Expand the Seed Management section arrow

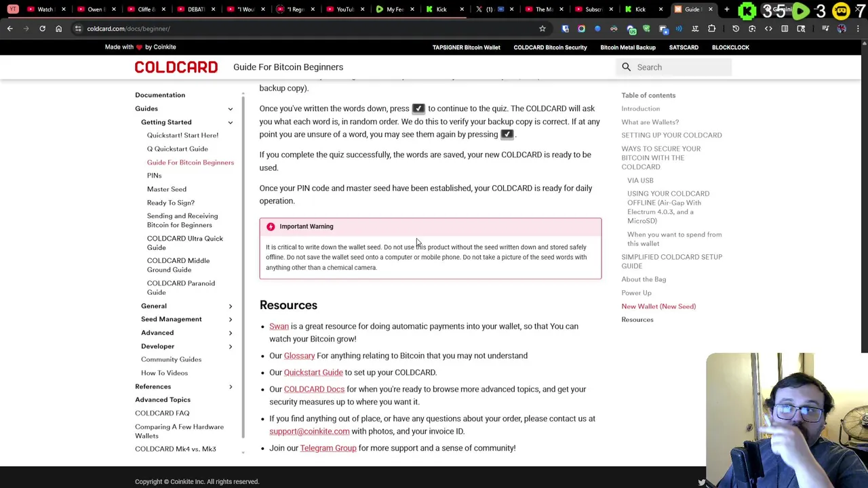coord(230,319)
